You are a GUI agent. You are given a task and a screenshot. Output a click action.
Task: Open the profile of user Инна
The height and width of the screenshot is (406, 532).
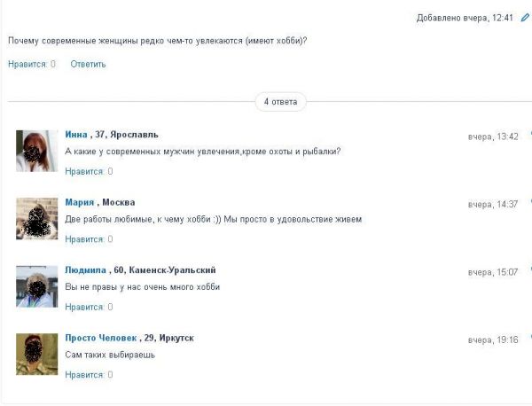click(76, 135)
